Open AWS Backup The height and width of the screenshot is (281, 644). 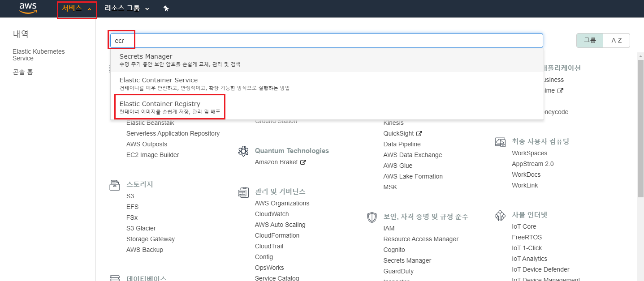(145, 250)
